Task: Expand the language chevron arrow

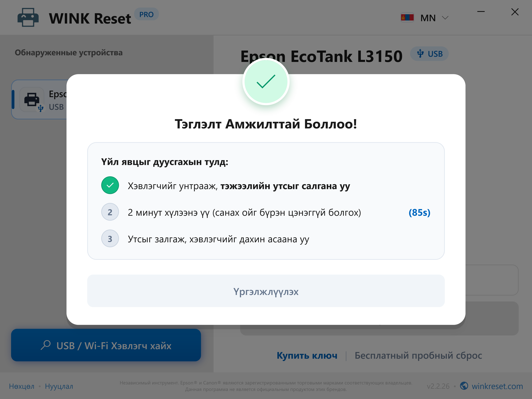Action: pyautogui.click(x=445, y=18)
